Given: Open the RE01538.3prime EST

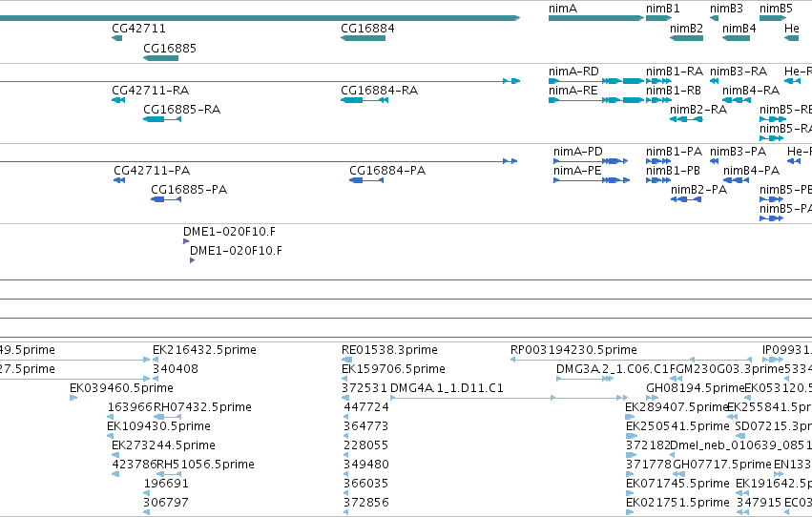Looking at the screenshot, I should click(346, 360).
